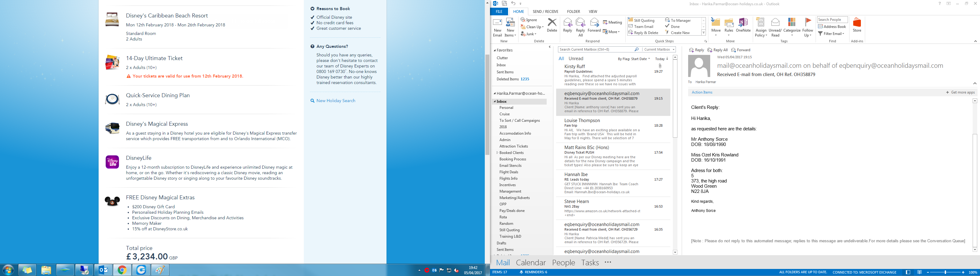
Task: Click the New Holiday Search link
Action: [336, 101]
